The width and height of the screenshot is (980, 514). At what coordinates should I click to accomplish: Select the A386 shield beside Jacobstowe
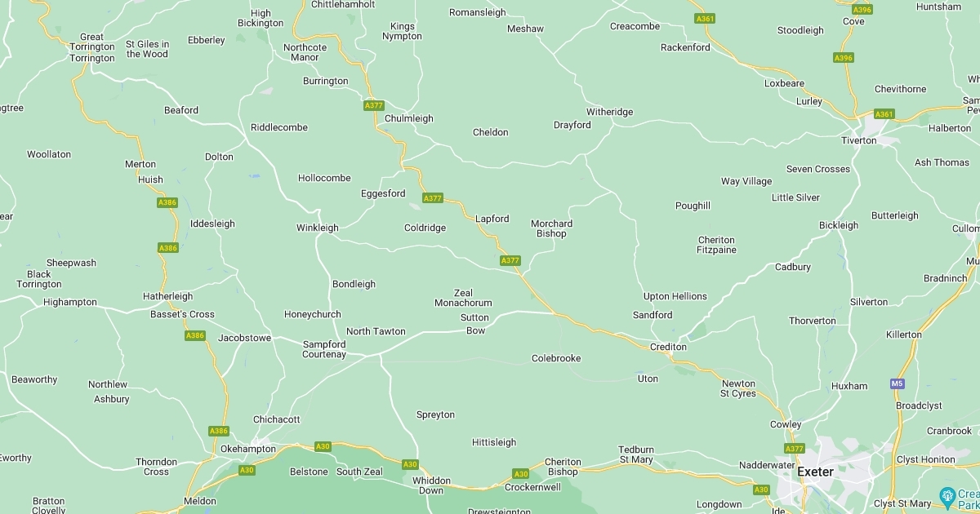[x=194, y=335]
